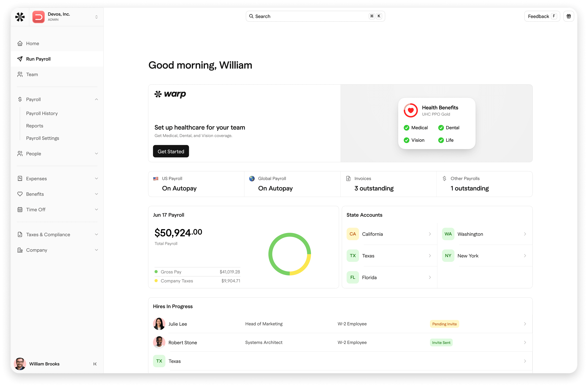Screen dimensions: 588x387
Task: Open Payroll History from the sidebar
Action: [x=42, y=113]
